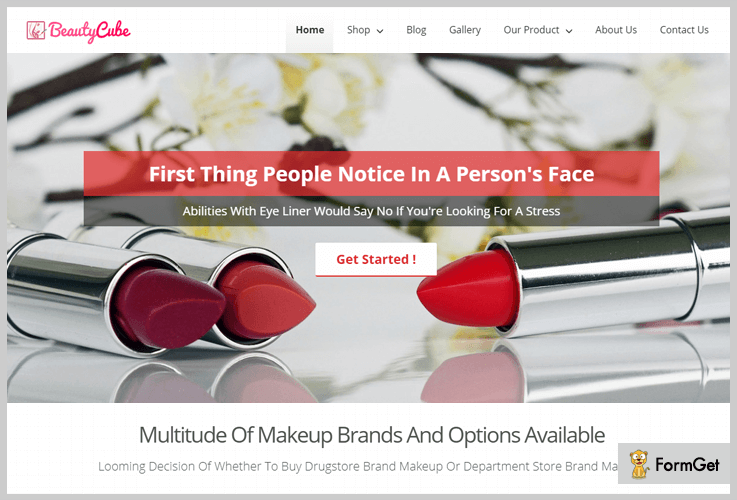Open the Contact Us page
Screen dimensions: 737x500
[x=684, y=30]
